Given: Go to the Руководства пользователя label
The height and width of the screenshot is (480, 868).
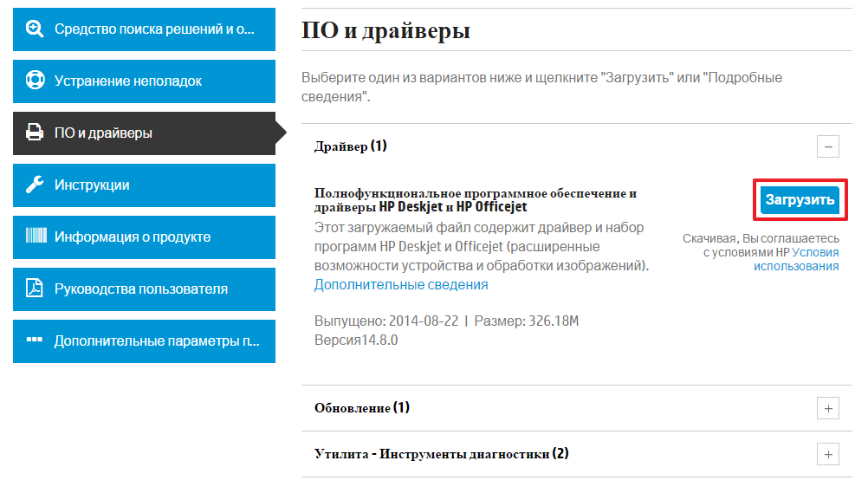Looking at the screenshot, I should coord(141,289).
